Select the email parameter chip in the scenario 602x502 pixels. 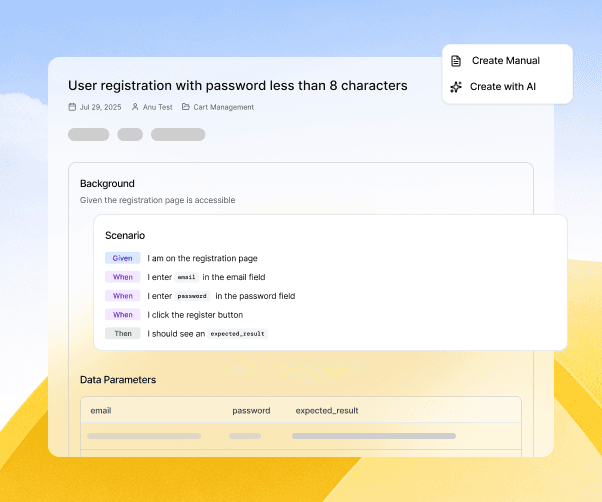tap(187, 277)
